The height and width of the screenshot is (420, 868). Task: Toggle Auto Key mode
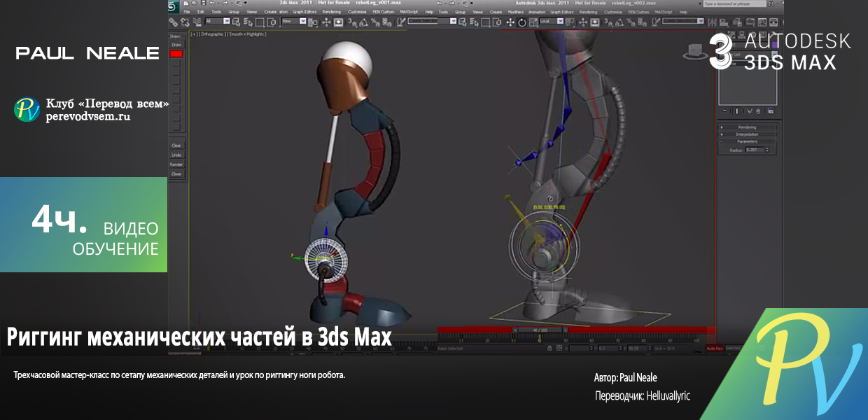[715, 348]
